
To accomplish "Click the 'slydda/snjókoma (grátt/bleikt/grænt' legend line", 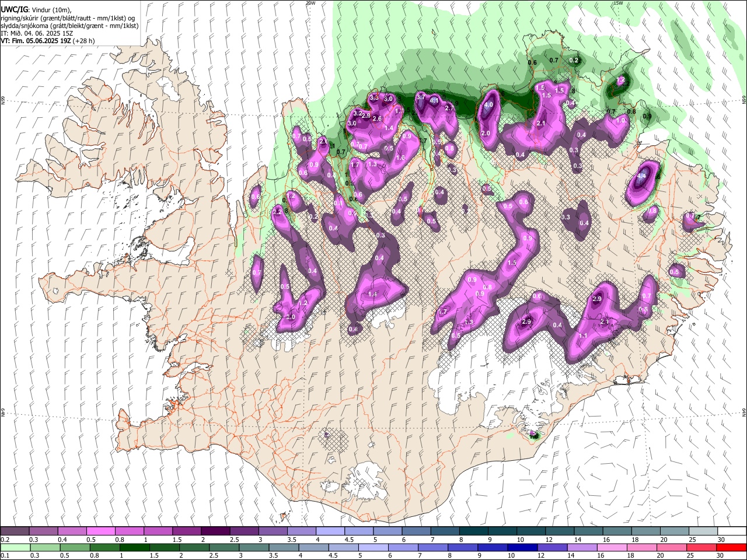I will pyautogui.click(x=69, y=26).
